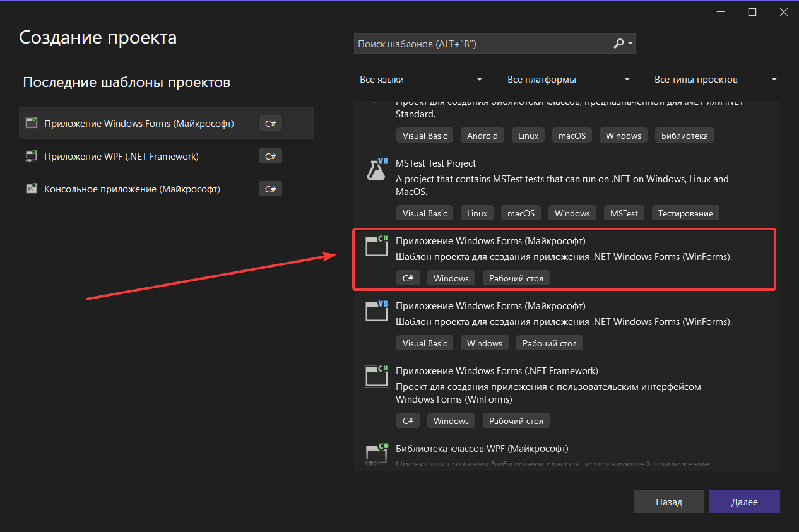Click the 'Библиотека классов WPF' template icon
The width and height of the screenshot is (799, 532).
tap(377, 454)
